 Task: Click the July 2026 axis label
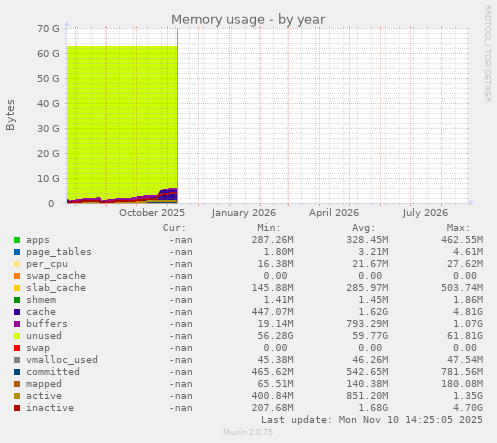pyautogui.click(x=425, y=213)
